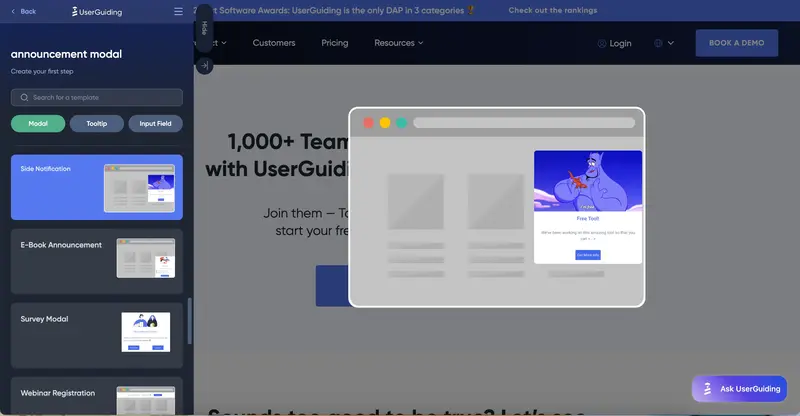
Task: Click the template list scrollbar
Action: (x=190, y=322)
